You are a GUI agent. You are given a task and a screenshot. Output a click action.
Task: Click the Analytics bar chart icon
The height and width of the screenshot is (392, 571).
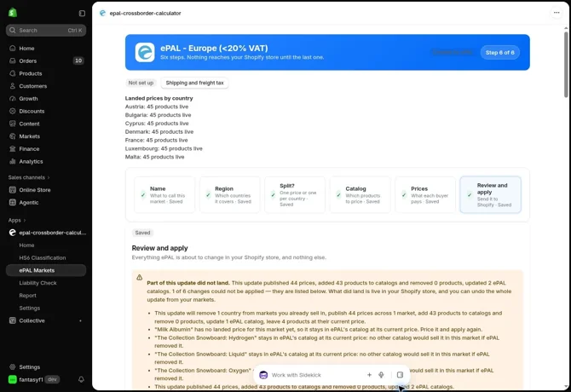[x=13, y=161]
